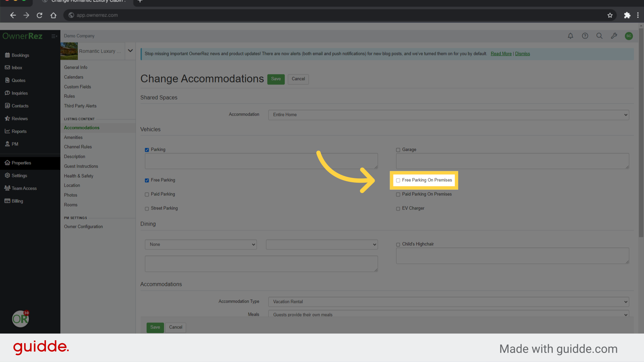Open the help question mark icon
The height and width of the screenshot is (362, 644).
coord(585,36)
